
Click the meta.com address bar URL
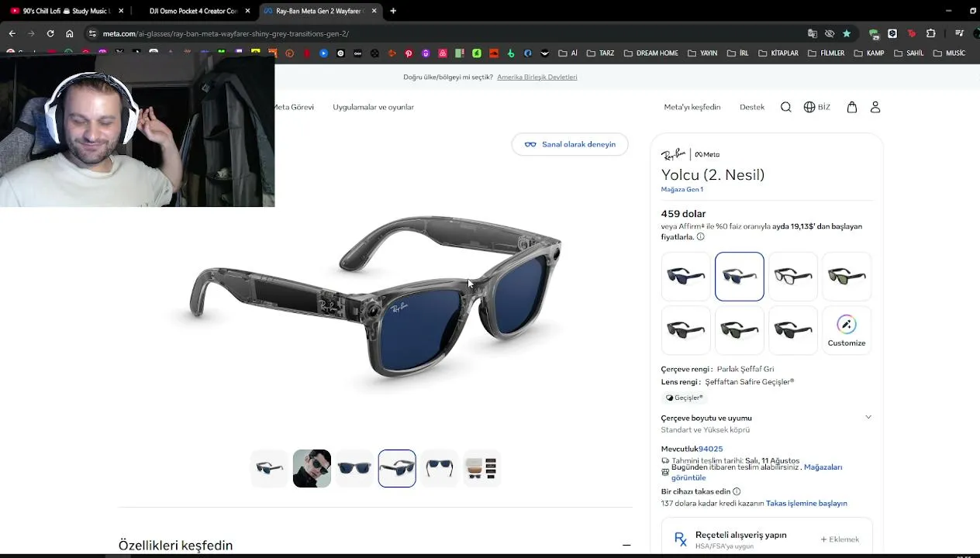[226, 33]
